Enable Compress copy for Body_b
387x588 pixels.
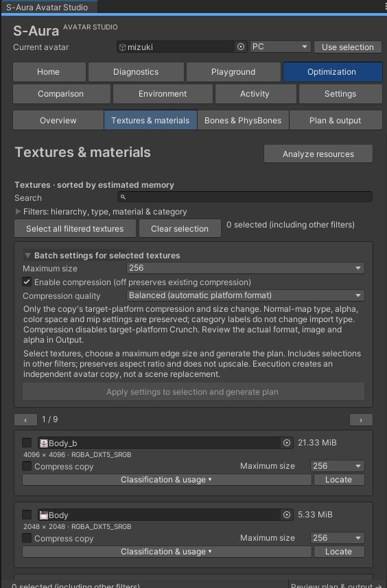click(27, 466)
